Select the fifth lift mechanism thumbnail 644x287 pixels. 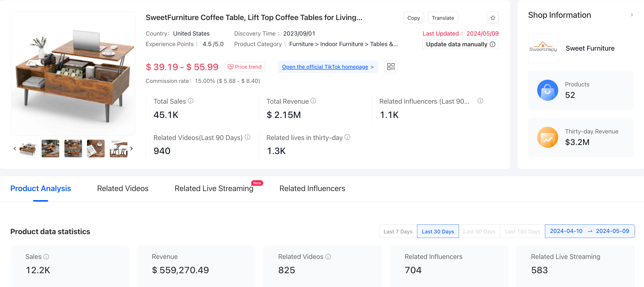(119, 149)
